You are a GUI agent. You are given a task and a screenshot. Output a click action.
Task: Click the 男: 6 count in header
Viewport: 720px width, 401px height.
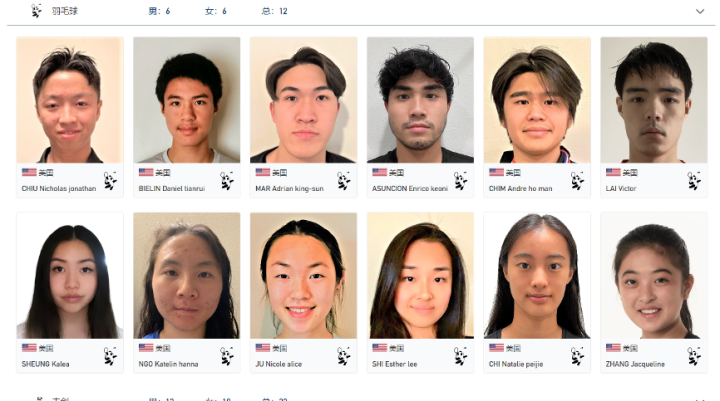[159, 11]
